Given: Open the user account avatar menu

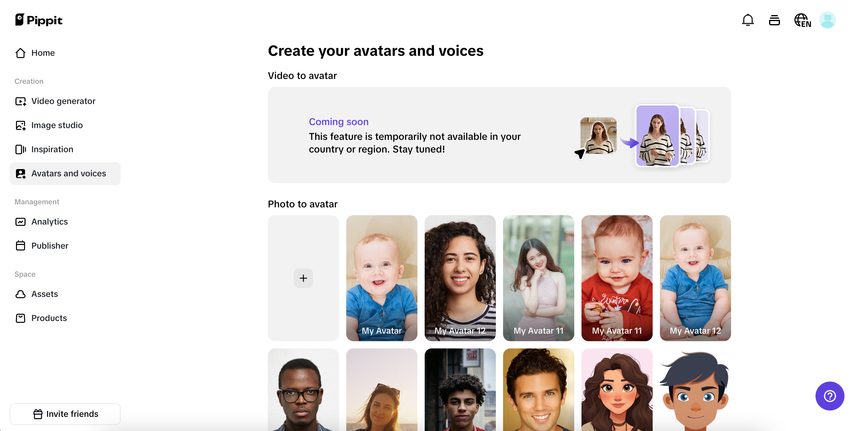Looking at the screenshot, I should (x=828, y=20).
